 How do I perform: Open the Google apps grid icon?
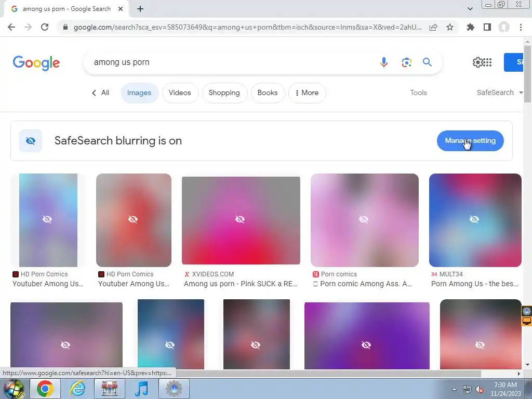(487, 62)
